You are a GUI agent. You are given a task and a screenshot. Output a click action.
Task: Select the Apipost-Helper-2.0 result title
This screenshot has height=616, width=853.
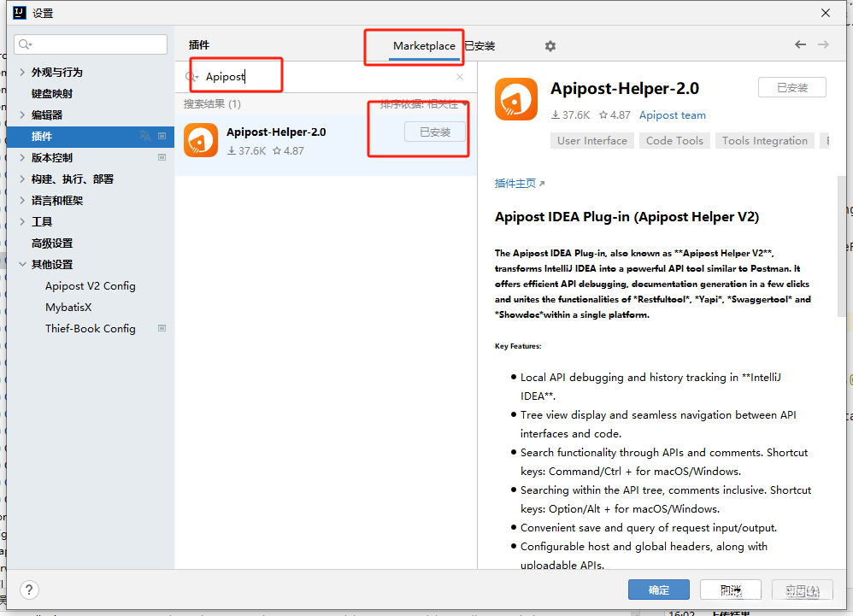click(x=276, y=132)
